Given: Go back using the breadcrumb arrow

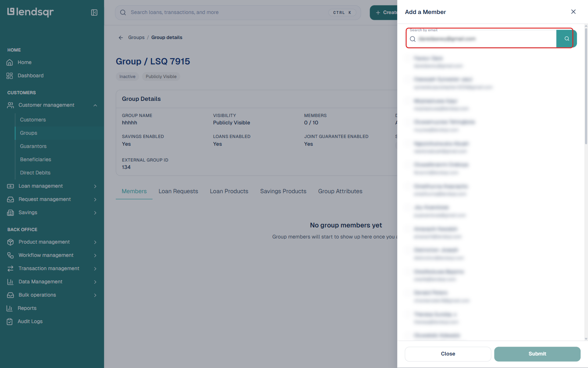Looking at the screenshot, I should pos(121,38).
